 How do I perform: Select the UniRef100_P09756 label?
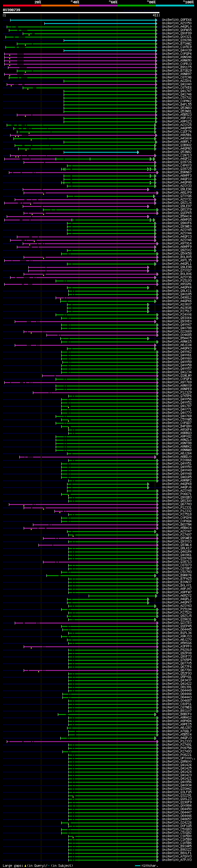pos(177,748)
